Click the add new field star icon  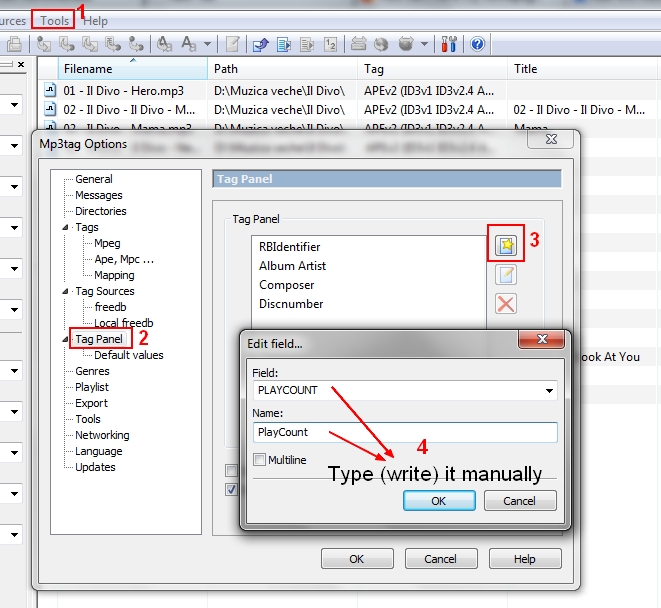pyautogui.click(x=506, y=245)
